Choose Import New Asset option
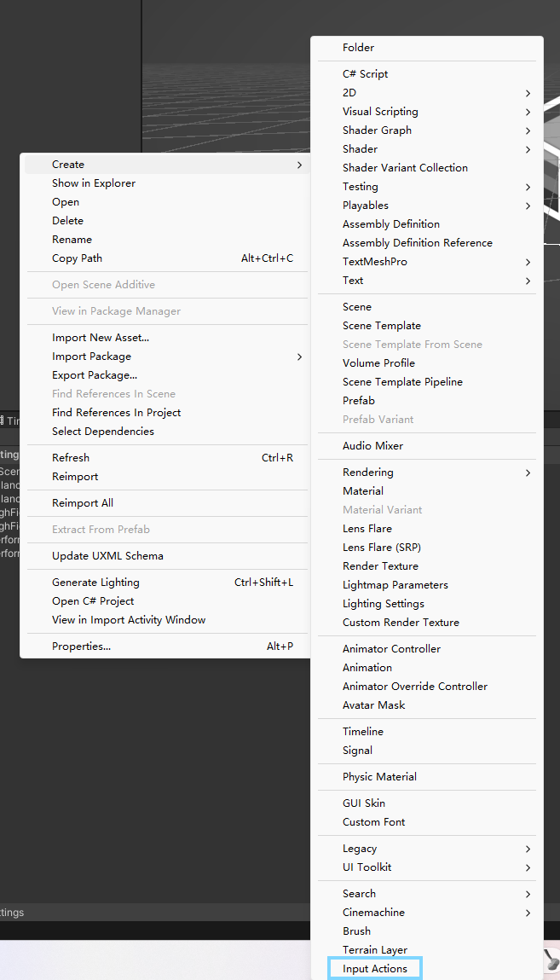560x980 pixels. pos(100,338)
